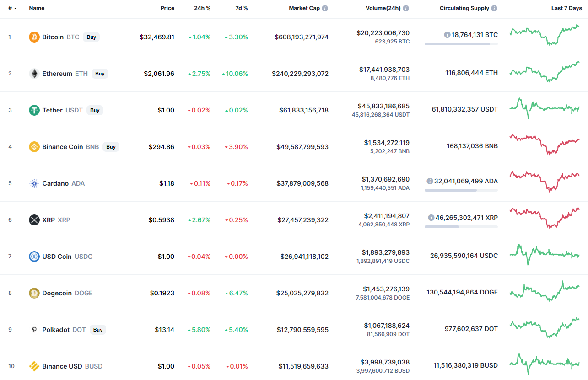Open the Bitcoin coin page link

coord(53,37)
